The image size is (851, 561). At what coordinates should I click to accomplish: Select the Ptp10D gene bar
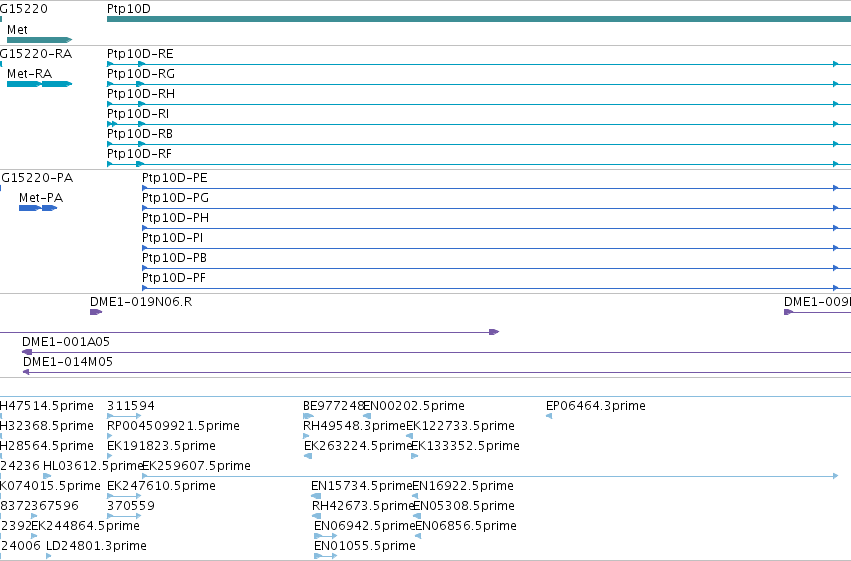coord(479,19)
